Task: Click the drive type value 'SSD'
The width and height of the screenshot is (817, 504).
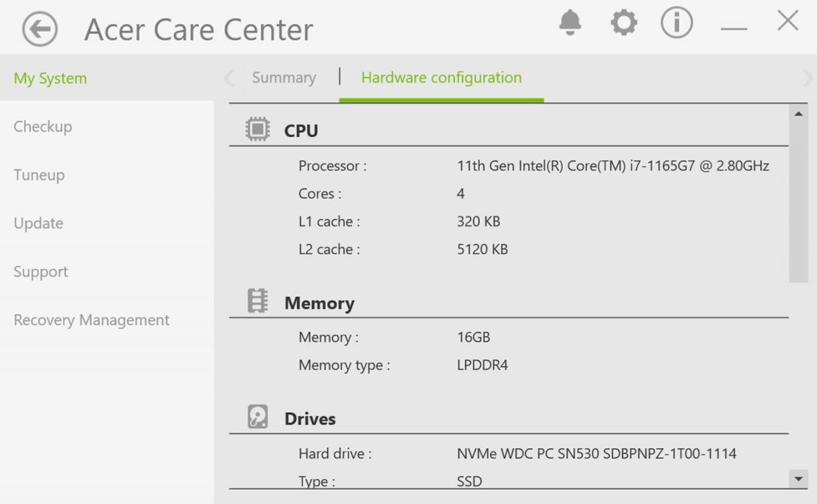Action: (x=469, y=482)
